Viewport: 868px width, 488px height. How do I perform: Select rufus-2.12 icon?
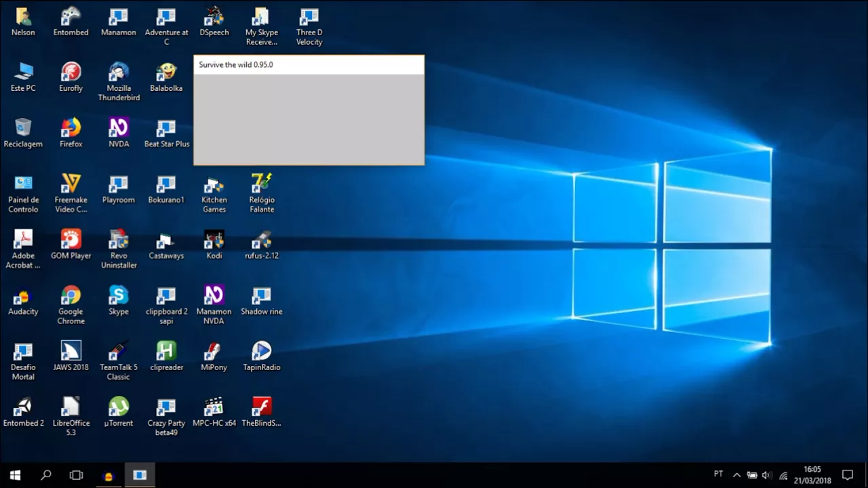point(262,244)
